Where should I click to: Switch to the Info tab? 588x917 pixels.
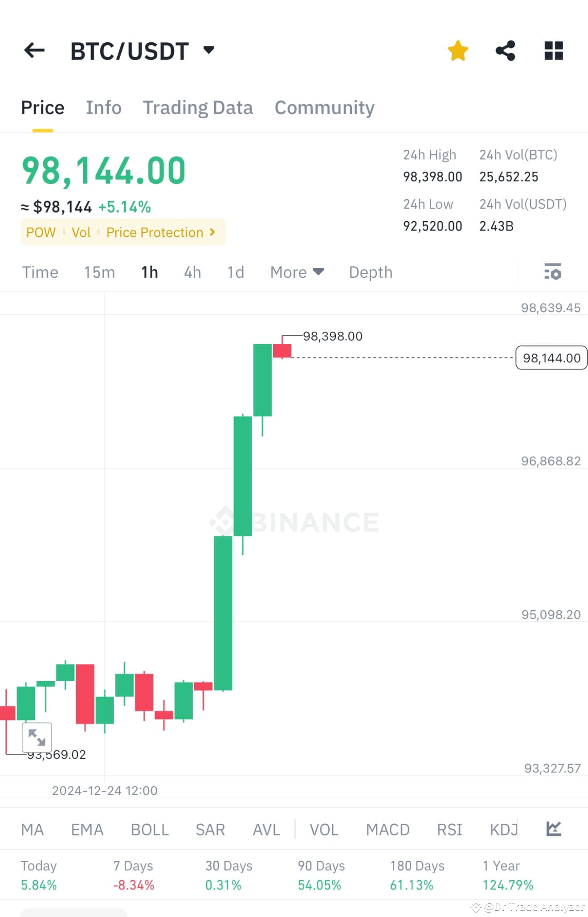click(103, 107)
